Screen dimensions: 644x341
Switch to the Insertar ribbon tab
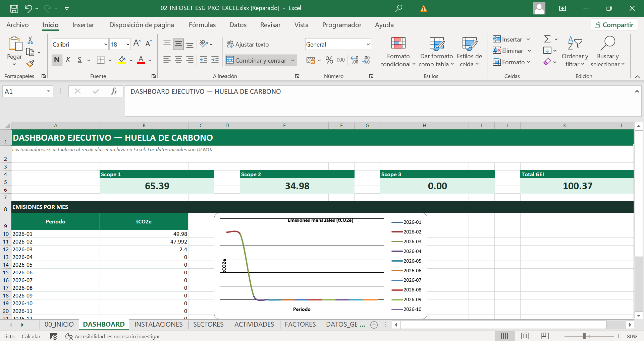83,25
